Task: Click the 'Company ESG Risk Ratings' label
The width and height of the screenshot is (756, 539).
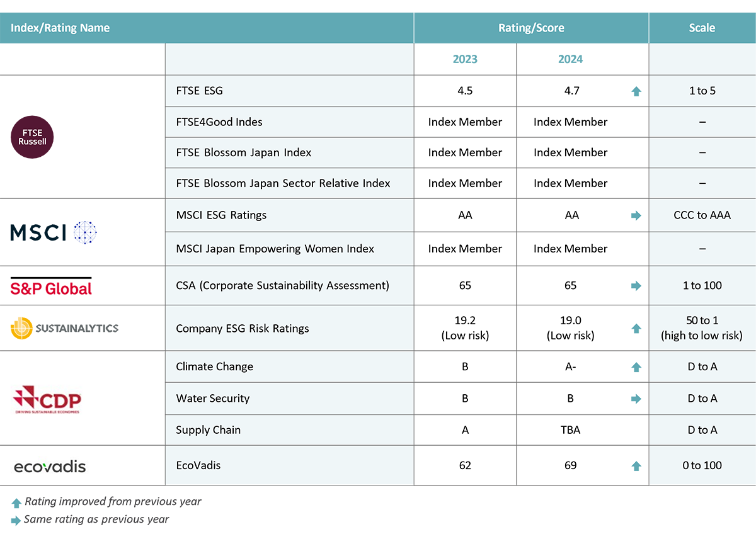Action: pos(243,328)
